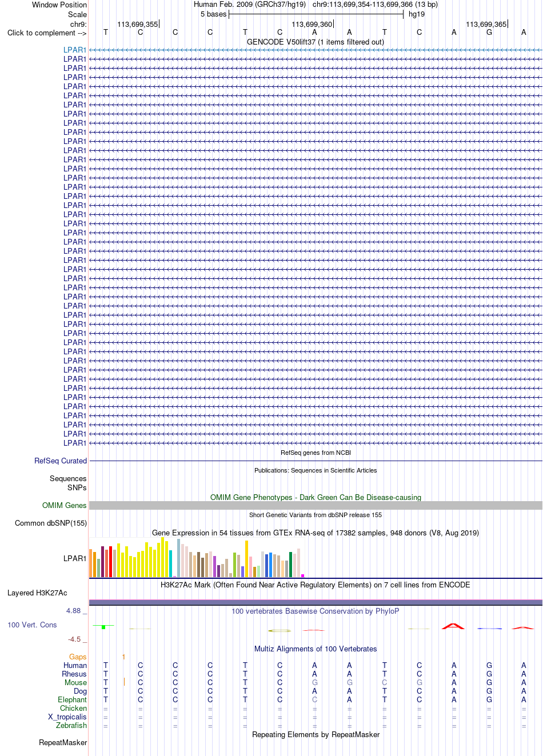Click the gray OMIM Genes item bar
Viewport: 543px width, 756px height.
coord(316,505)
